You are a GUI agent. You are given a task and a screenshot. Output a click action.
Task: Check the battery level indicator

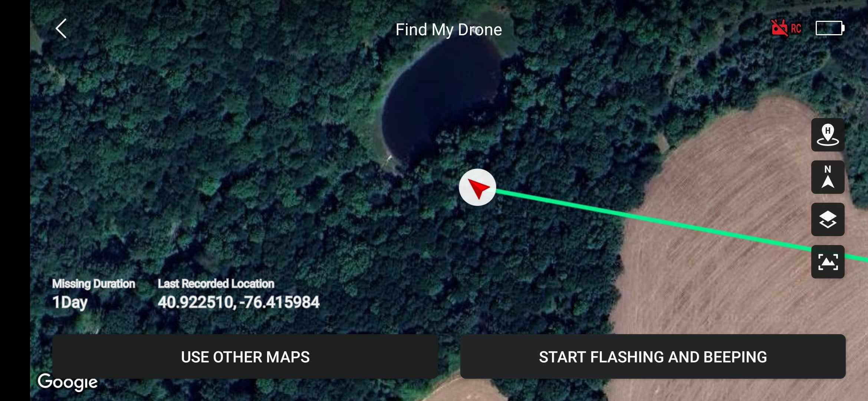830,28
